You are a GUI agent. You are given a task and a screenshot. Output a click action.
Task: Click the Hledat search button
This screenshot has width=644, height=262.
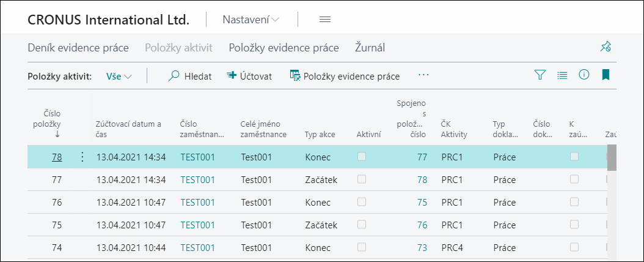(190, 76)
